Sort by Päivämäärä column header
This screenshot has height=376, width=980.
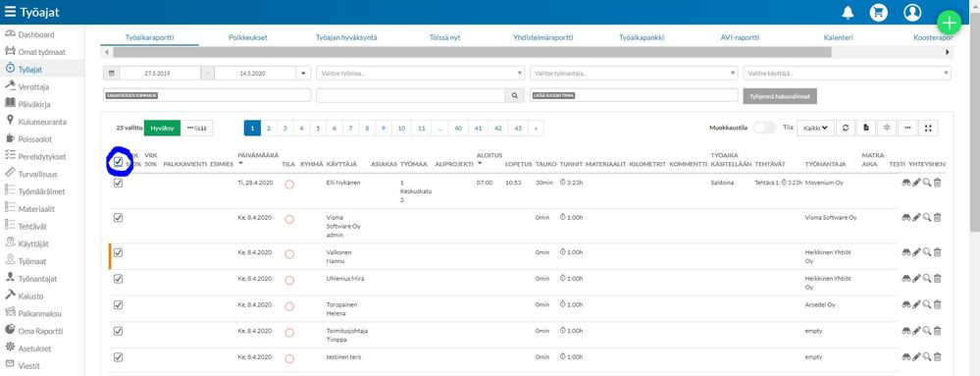257,154
